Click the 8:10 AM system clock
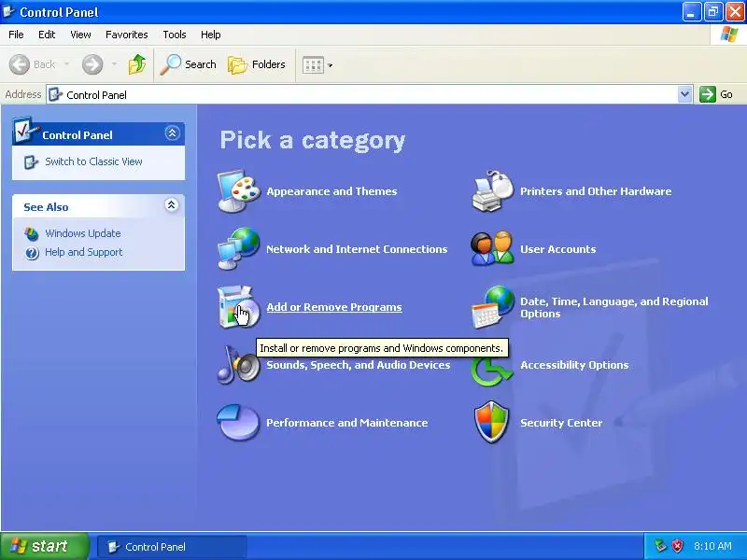747x560 pixels. tap(712, 546)
